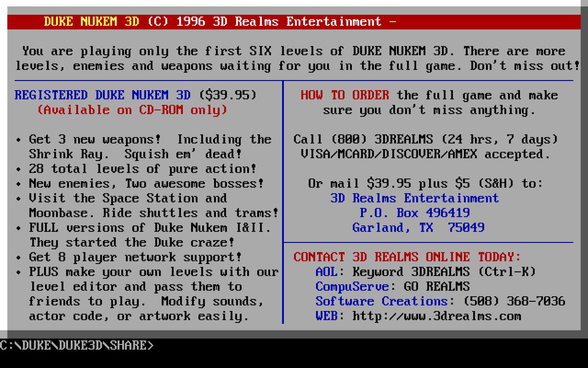This screenshot has height=368, width=588.
Task: Click 'level editor and pass them to' line
Action: (136, 287)
